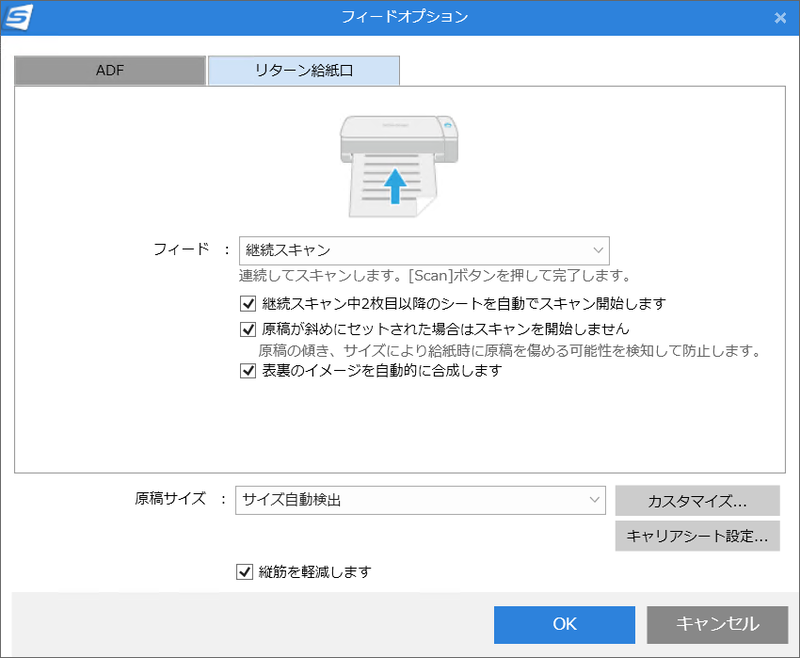Click the blue feed arrow in the scanner graphic
Image resolution: width=800 pixels, height=658 pixels.
coord(397,185)
